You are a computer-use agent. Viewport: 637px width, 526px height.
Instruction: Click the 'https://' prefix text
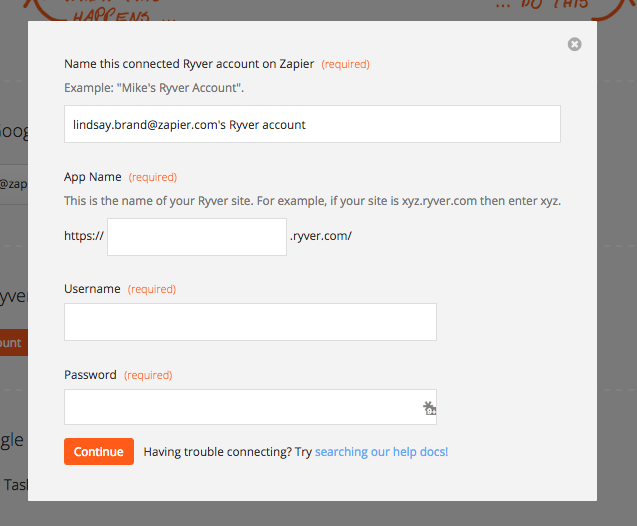84,236
